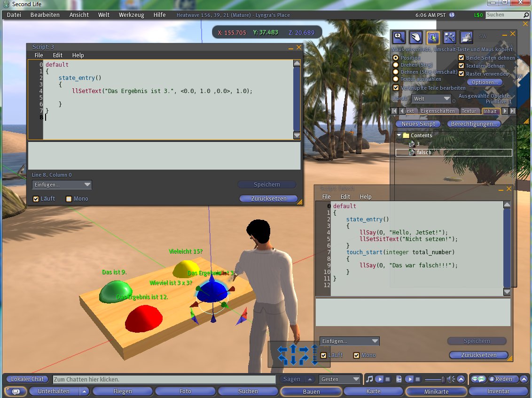This screenshot has width=532, height=398.
Task: Select the Move (hand) tool
Action: click(x=415, y=37)
